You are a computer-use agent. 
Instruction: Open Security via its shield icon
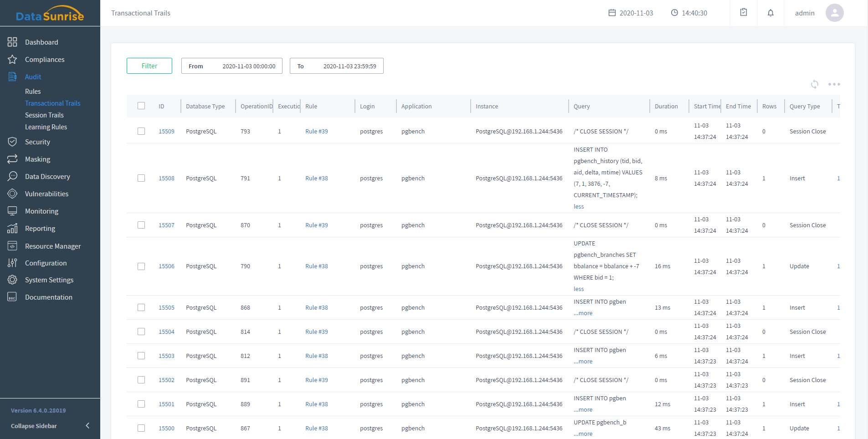pos(12,142)
